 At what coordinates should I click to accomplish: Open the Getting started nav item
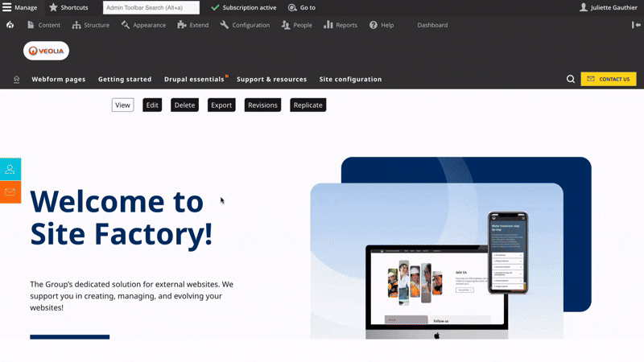(125, 79)
